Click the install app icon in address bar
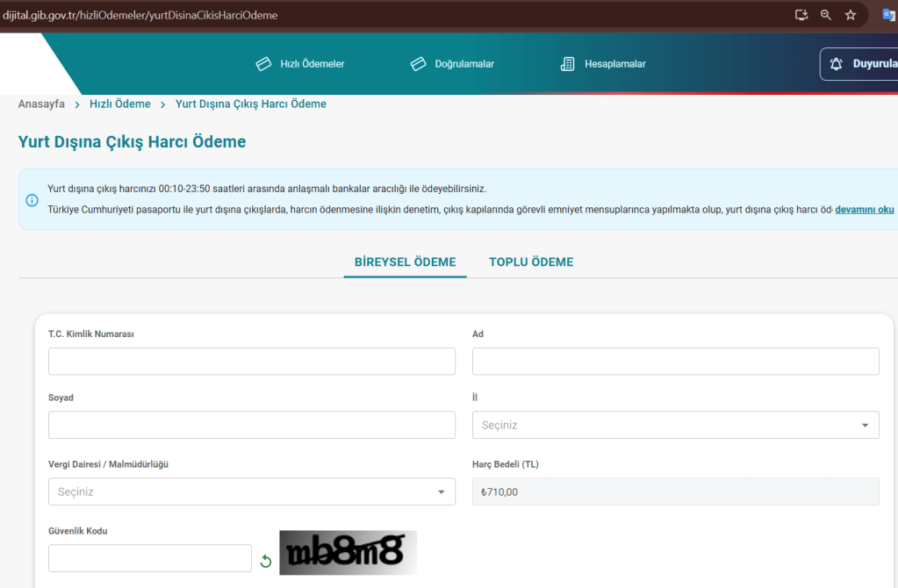This screenshot has width=898, height=588. [801, 15]
